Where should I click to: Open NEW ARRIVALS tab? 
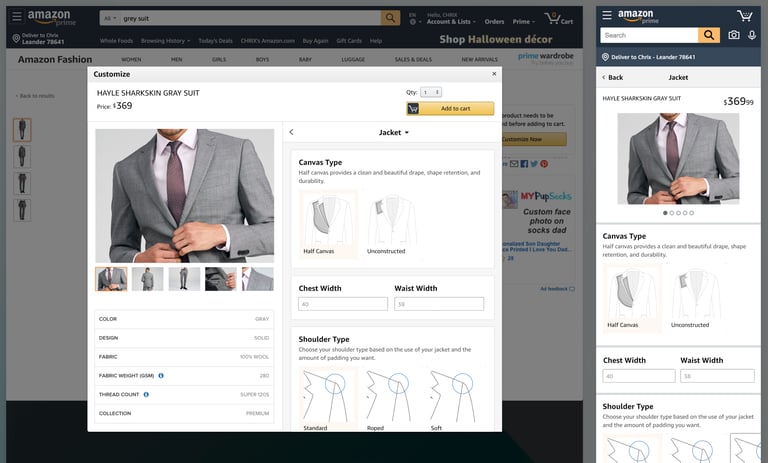(x=480, y=60)
